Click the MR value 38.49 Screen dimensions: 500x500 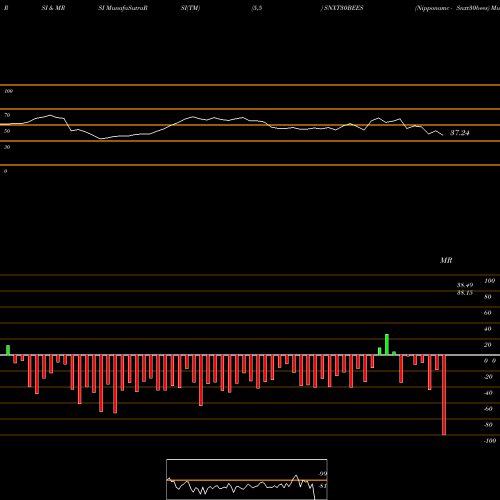coord(465,285)
